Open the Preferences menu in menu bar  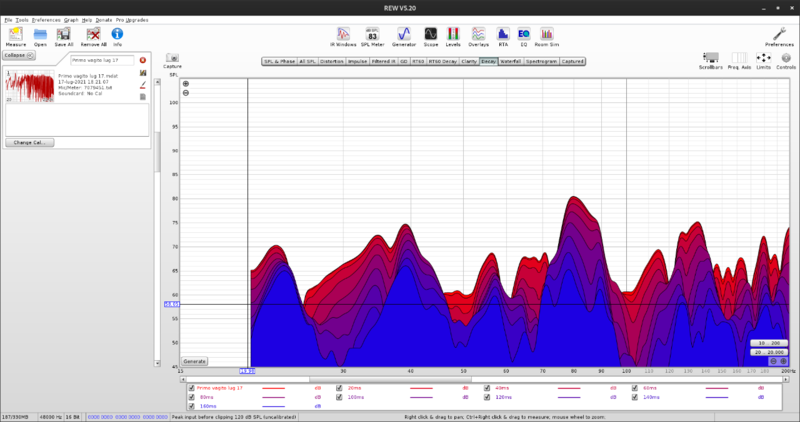(45, 20)
